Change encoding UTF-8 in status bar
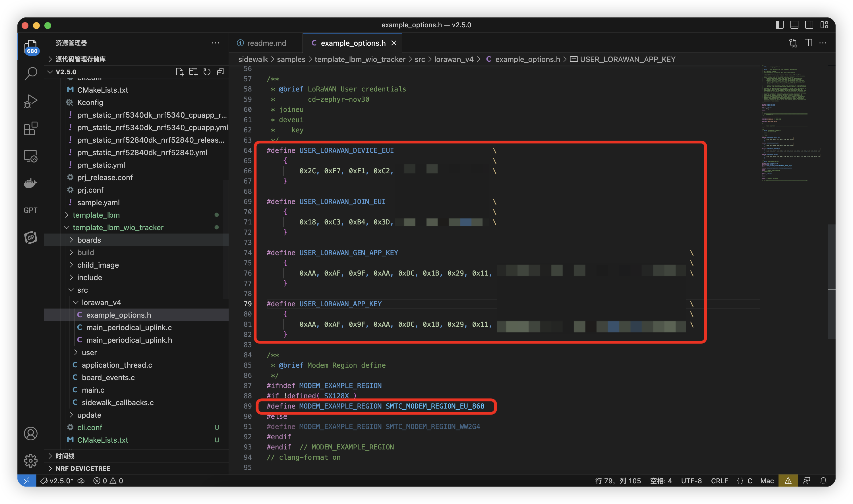 point(691,481)
